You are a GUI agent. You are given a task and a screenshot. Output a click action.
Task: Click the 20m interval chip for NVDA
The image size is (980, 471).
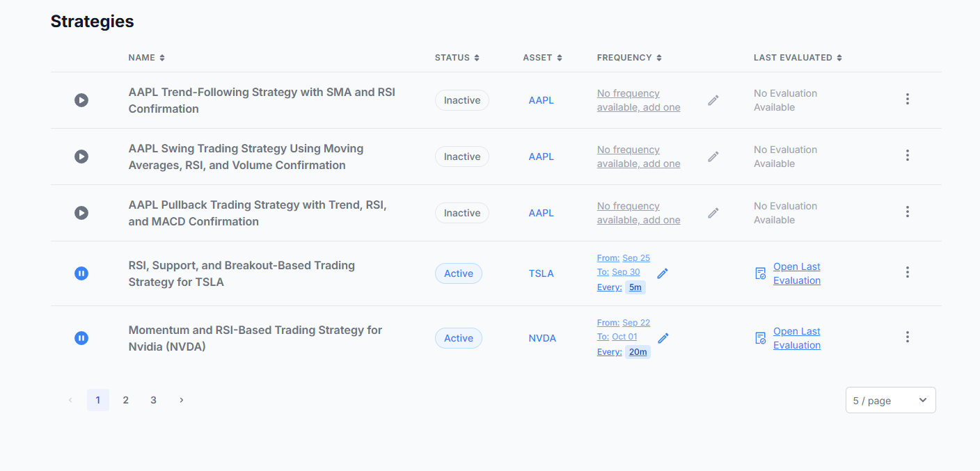pyautogui.click(x=638, y=351)
